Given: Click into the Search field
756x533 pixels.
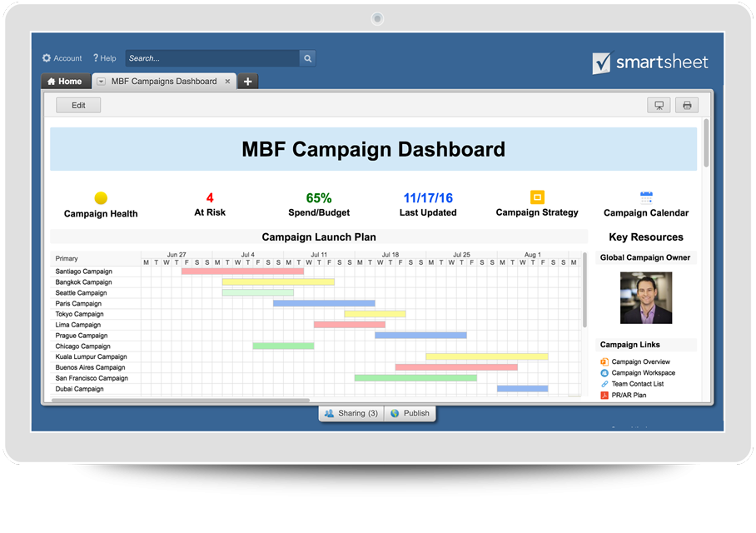Looking at the screenshot, I should [211, 58].
